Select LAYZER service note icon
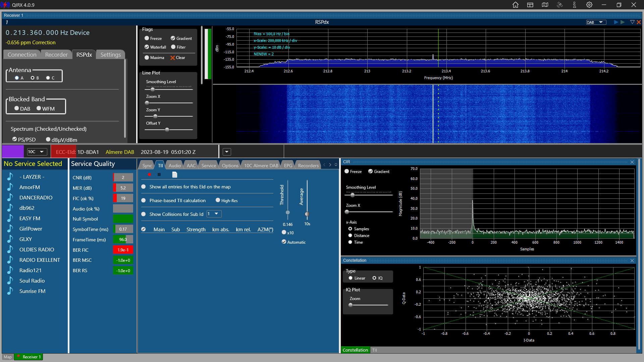Image resolution: width=644 pixels, height=362 pixels. pos(10,176)
